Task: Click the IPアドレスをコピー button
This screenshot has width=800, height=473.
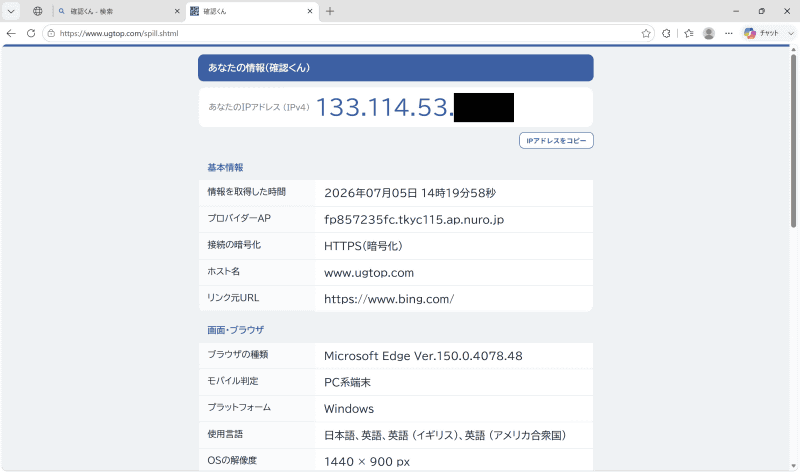Action: [556, 141]
